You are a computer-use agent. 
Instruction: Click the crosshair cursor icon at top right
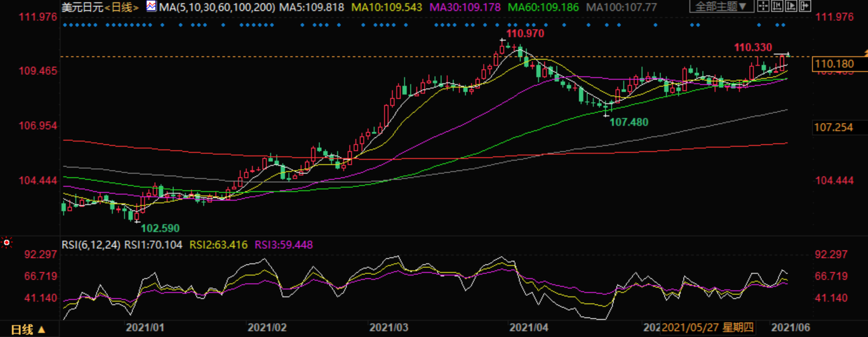pyautogui.click(x=764, y=7)
